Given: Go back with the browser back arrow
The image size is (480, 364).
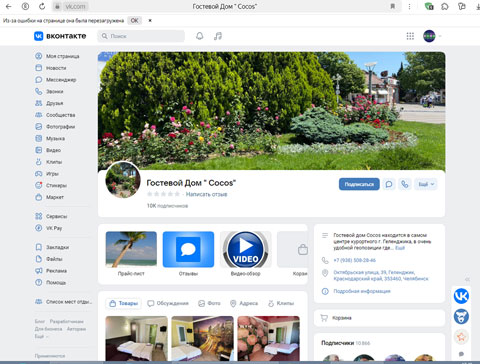Looking at the screenshot, I should click(x=8, y=6).
